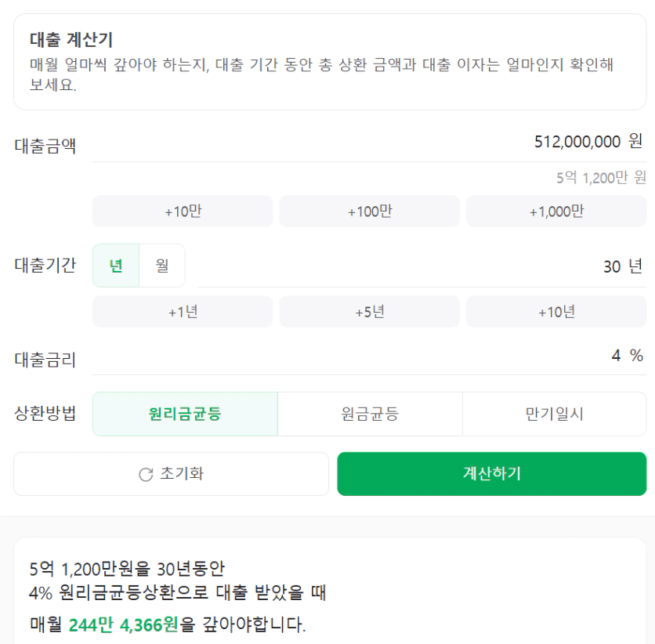This screenshot has width=655, height=644.
Task: Run the calculation with 계산하기
Action: 492,474
